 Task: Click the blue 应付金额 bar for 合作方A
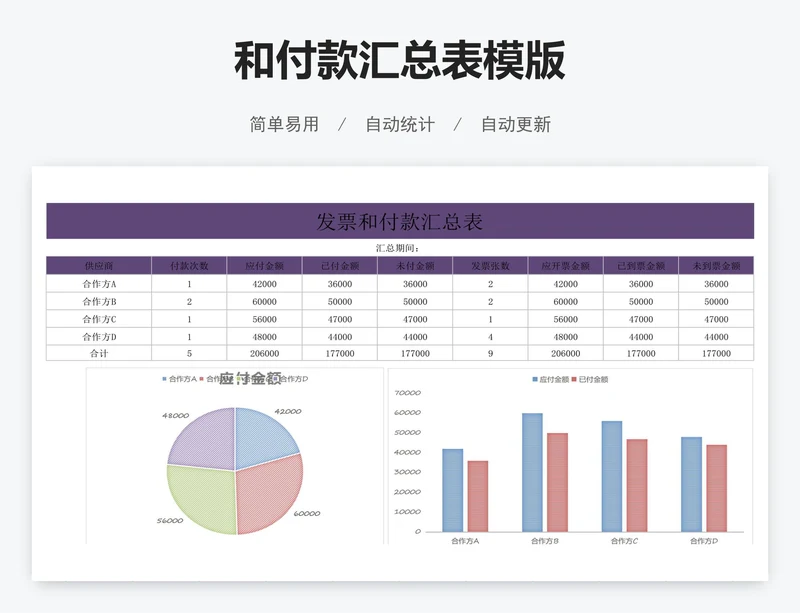tap(453, 491)
